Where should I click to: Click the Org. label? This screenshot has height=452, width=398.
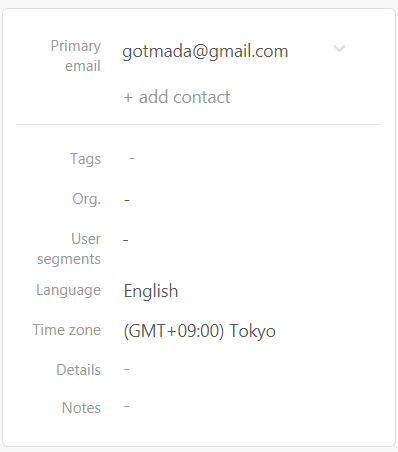[86, 199]
